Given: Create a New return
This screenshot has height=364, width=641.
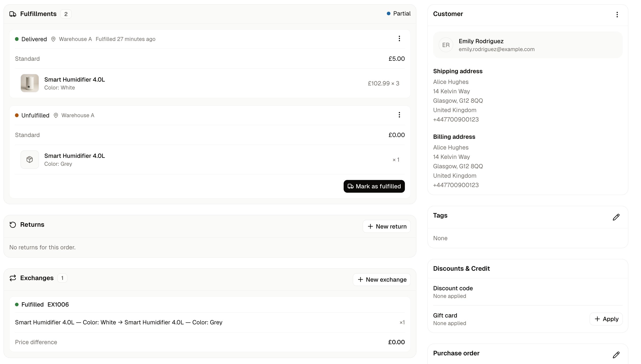Looking at the screenshot, I should [387, 226].
